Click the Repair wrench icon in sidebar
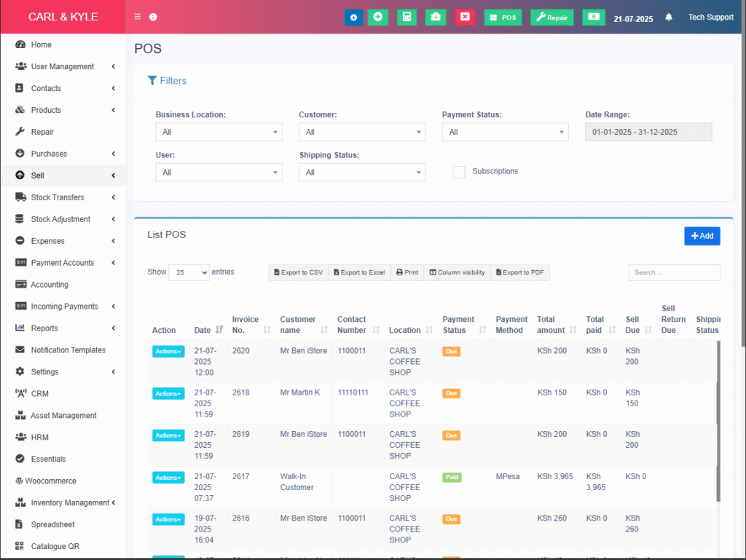 [x=20, y=132]
